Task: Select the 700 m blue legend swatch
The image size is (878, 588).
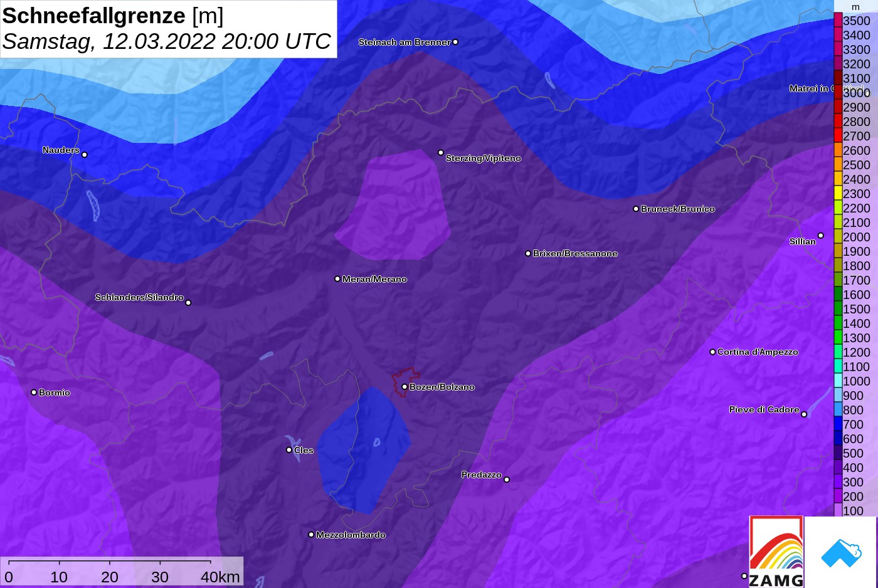Action: [x=838, y=424]
